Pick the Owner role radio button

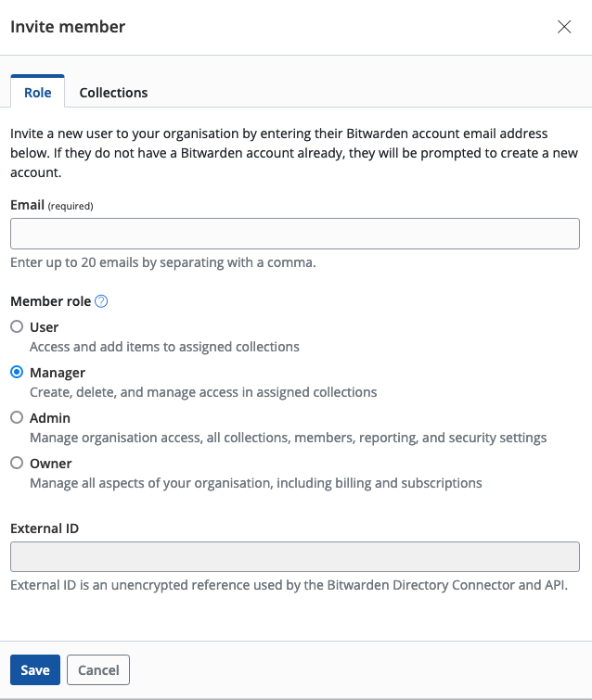pyautogui.click(x=17, y=463)
